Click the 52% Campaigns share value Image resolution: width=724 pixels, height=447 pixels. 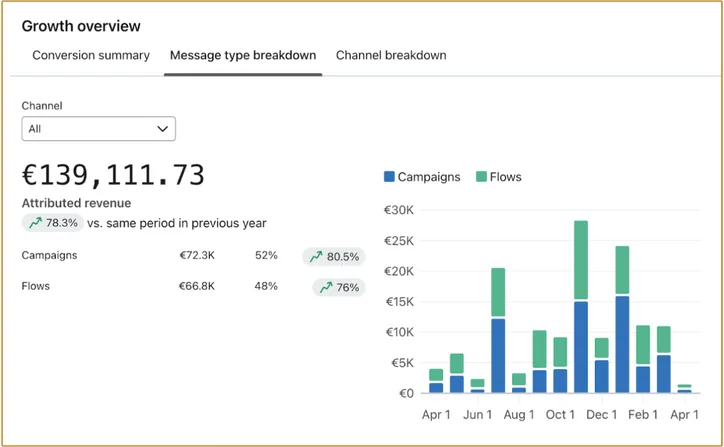pyautogui.click(x=266, y=255)
